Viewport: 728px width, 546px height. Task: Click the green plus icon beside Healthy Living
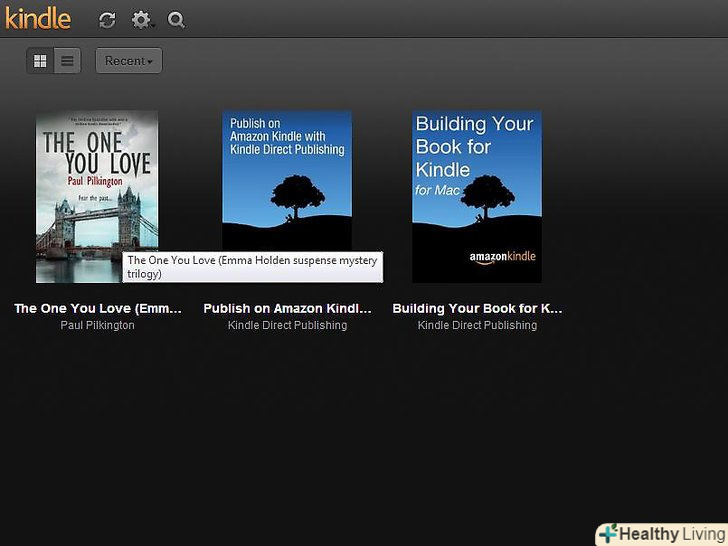[608, 534]
